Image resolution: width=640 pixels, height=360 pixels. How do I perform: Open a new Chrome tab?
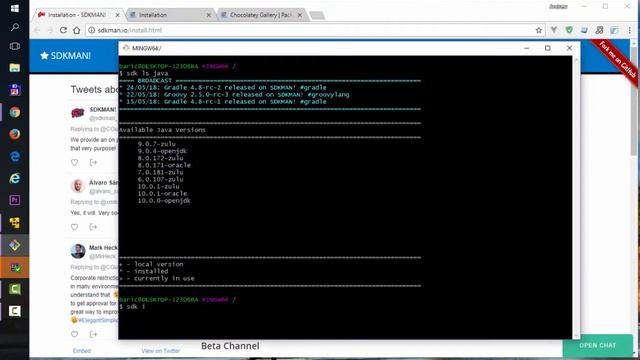[x=317, y=16]
